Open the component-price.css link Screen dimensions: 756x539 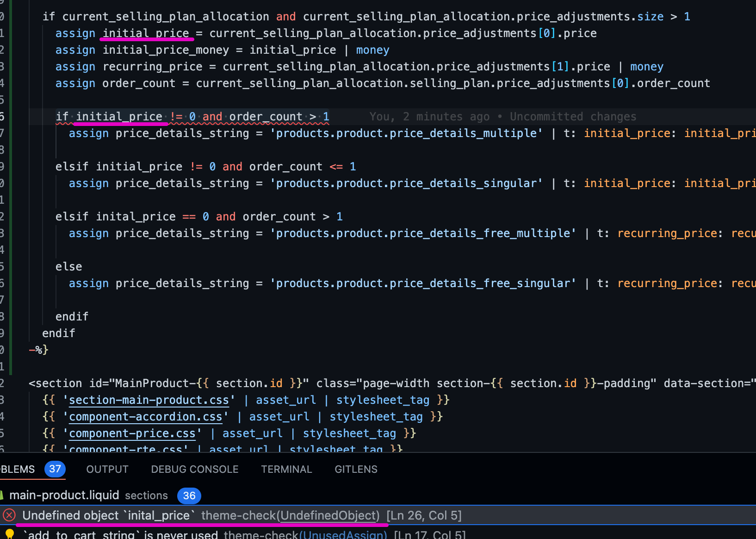coord(132,433)
